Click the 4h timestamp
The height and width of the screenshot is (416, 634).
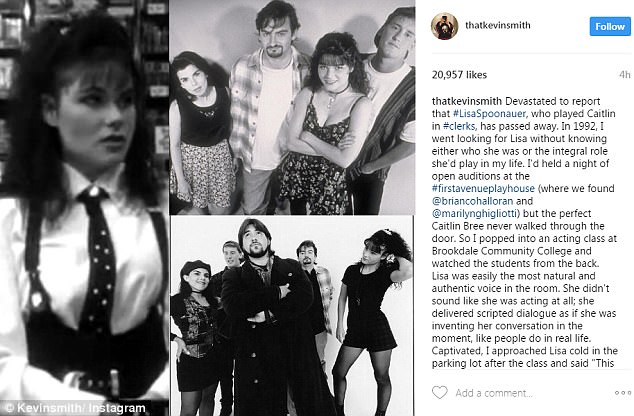[625, 75]
